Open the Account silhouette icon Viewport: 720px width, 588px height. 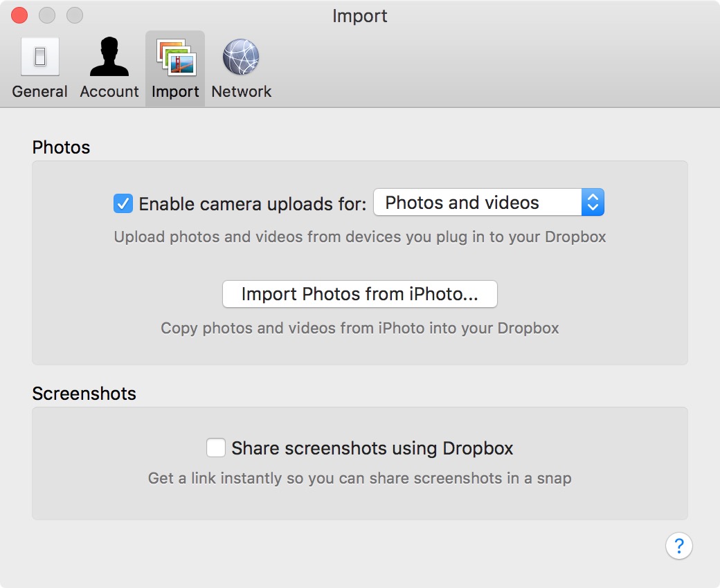click(109, 57)
